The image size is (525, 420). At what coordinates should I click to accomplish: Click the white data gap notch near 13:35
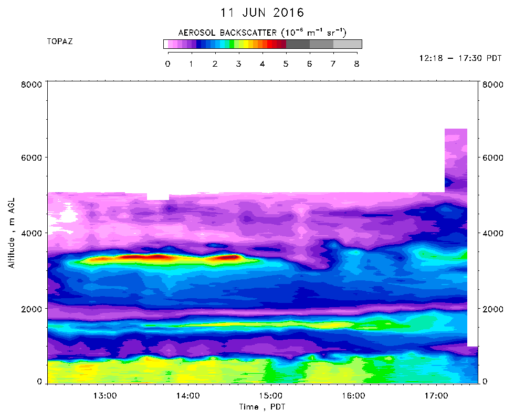pos(158,196)
